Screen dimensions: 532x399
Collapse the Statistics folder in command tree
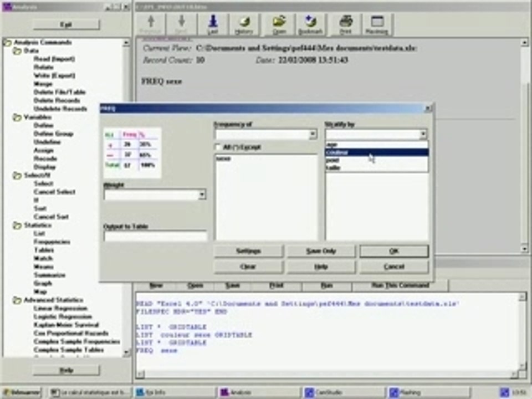17,226
